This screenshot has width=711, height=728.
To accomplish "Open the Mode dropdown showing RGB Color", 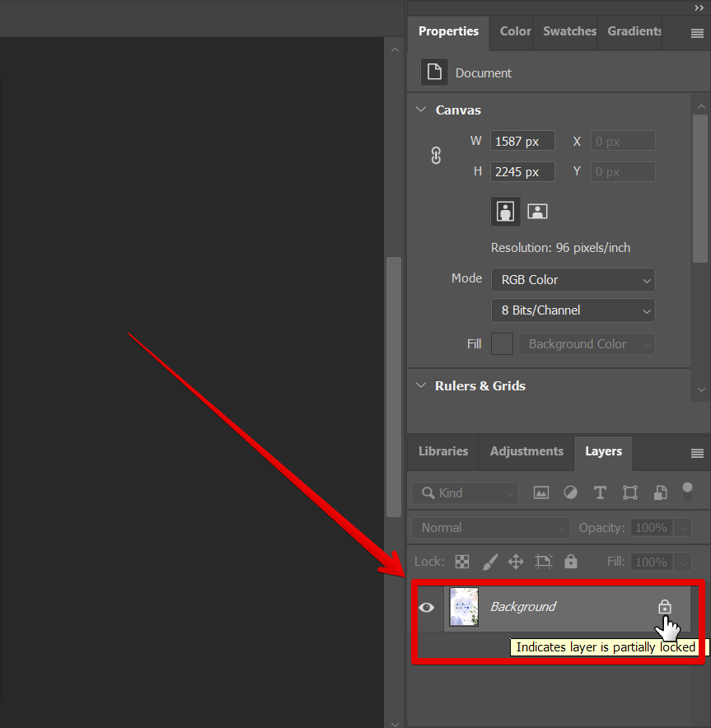I will pos(573,280).
